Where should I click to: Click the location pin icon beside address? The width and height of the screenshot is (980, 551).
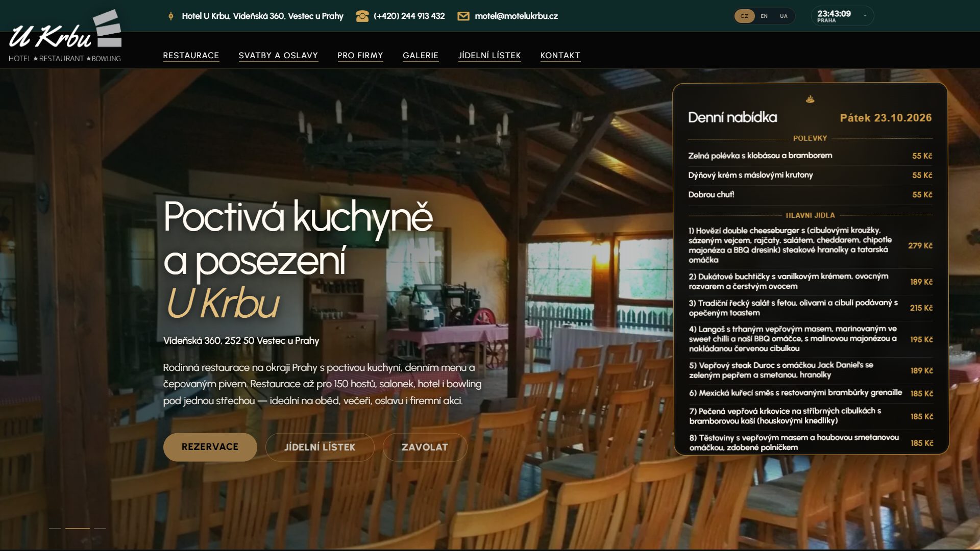(x=171, y=16)
